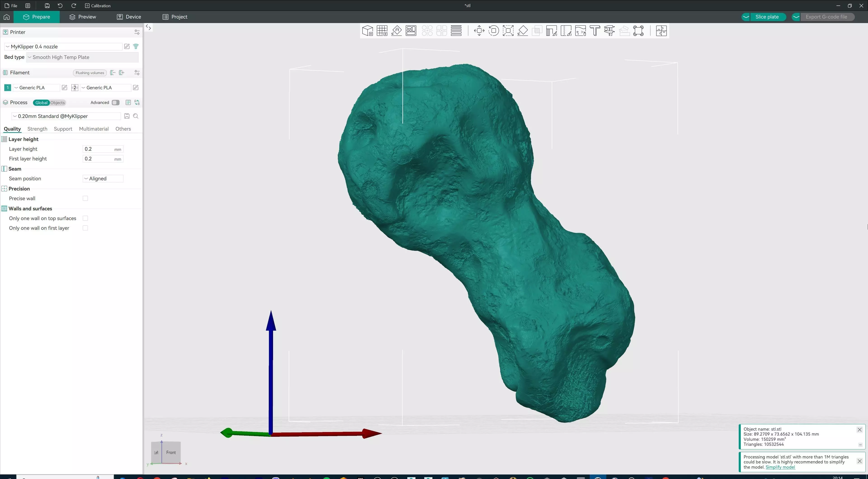Open the Export G-code options arrow
The width and height of the screenshot is (868, 479).
point(796,17)
